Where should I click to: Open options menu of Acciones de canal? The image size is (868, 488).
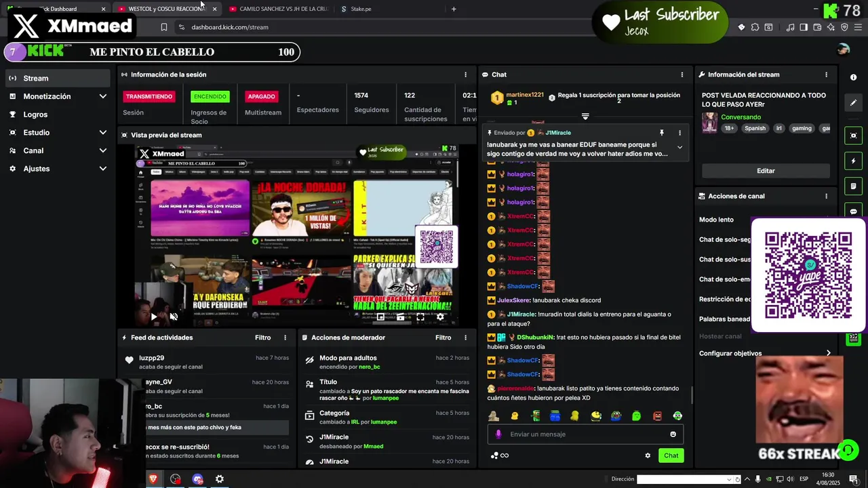coord(826,196)
